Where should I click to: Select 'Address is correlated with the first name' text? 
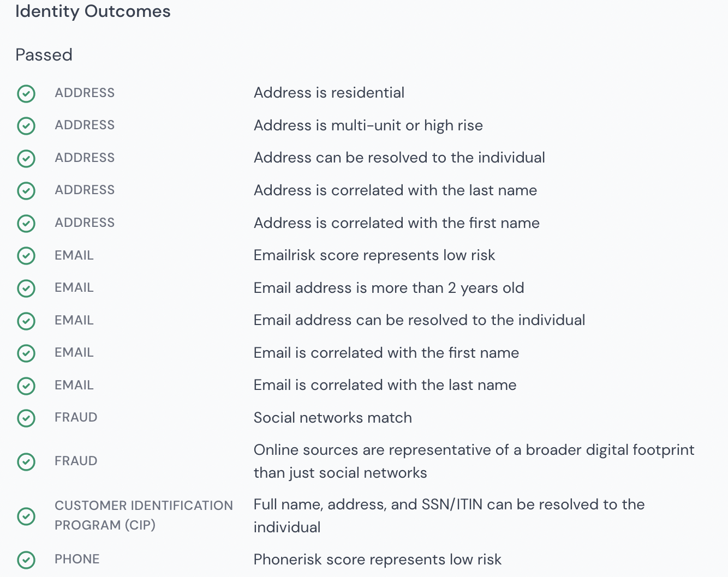[x=396, y=223]
